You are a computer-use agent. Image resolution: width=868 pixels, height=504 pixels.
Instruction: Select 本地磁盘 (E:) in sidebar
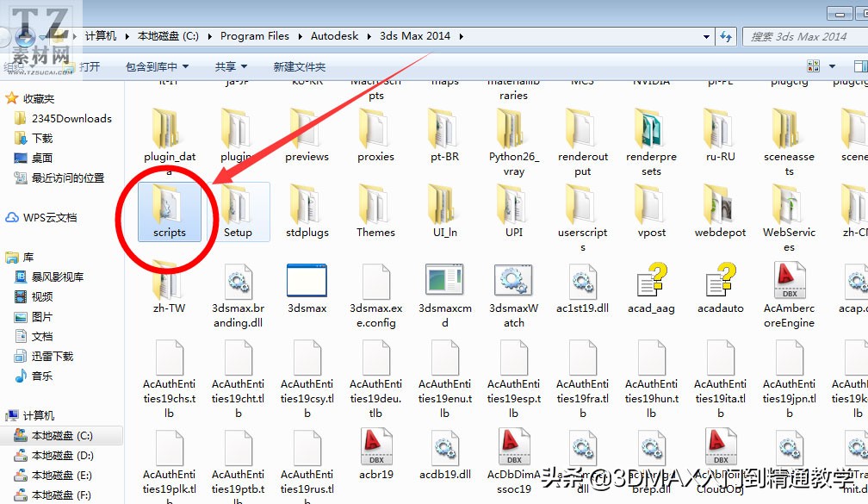tap(53, 476)
